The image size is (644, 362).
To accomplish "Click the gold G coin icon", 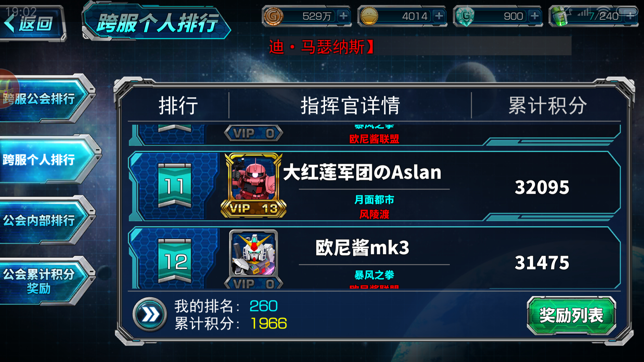I will pos(273,16).
